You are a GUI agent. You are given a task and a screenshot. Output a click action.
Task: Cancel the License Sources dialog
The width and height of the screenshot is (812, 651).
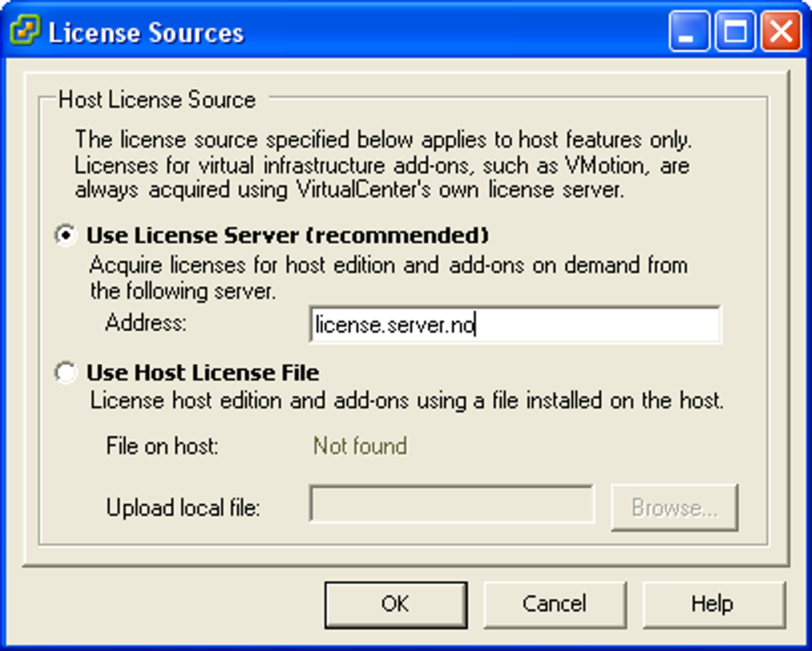tap(555, 605)
